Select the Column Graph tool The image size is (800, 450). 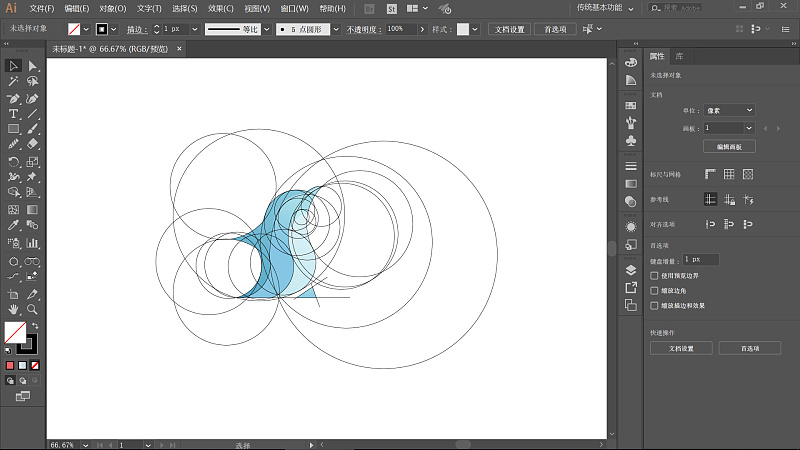tap(33, 243)
